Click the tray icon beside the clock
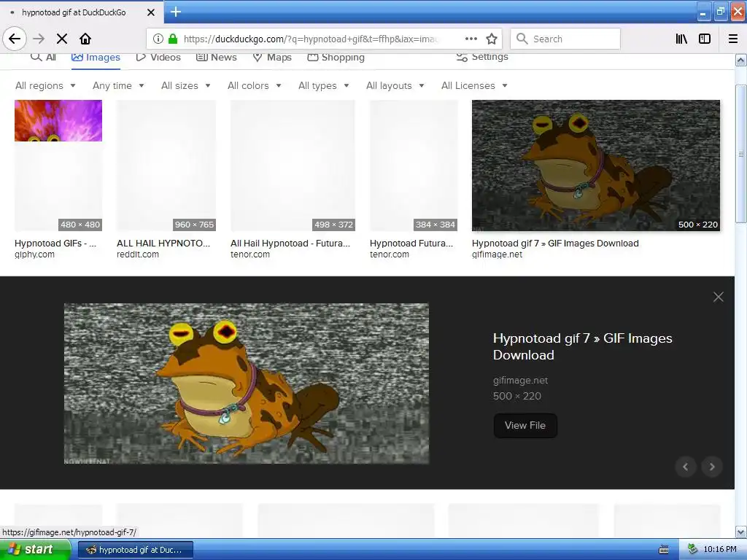The height and width of the screenshot is (560, 747). 692,549
